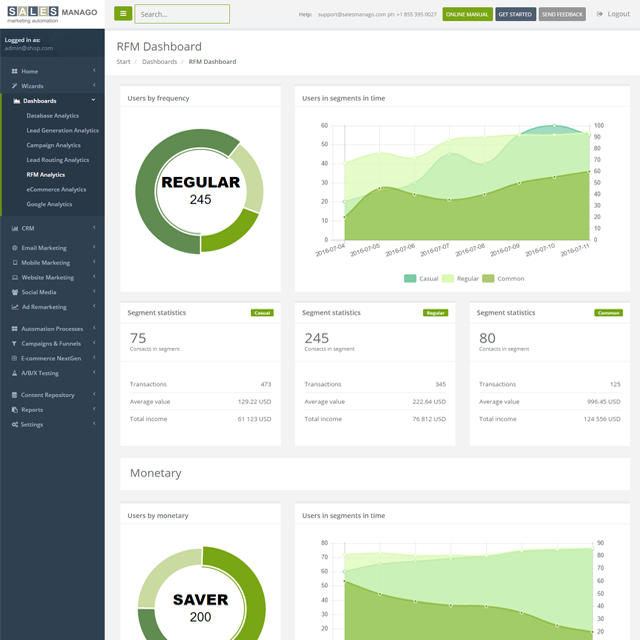Click the admin@shop.com logged-in email

[x=29, y=48]
